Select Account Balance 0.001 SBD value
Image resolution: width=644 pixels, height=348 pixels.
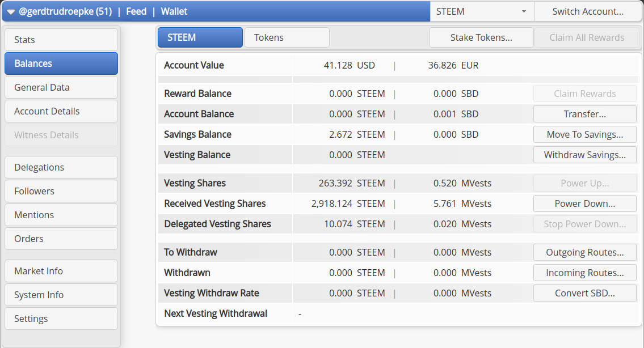[456, 114]
